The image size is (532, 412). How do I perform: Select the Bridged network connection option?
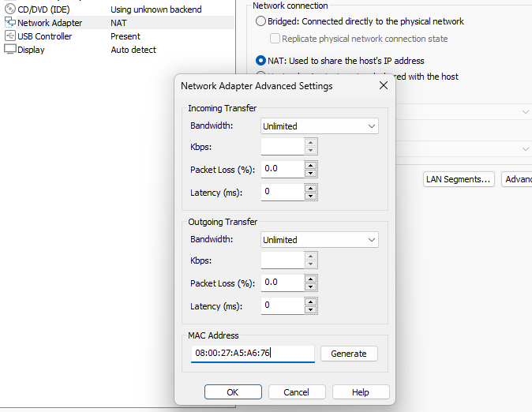[x=261, y=21]
